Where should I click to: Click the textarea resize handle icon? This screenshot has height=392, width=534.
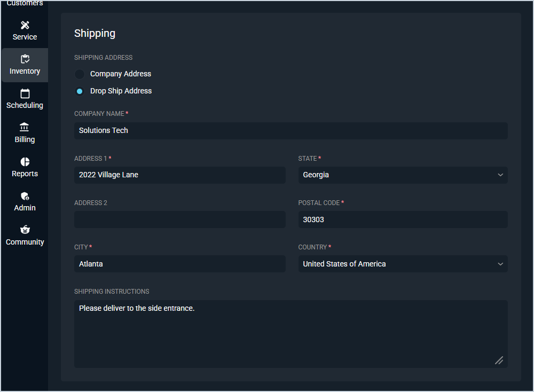tap(499, 360)
